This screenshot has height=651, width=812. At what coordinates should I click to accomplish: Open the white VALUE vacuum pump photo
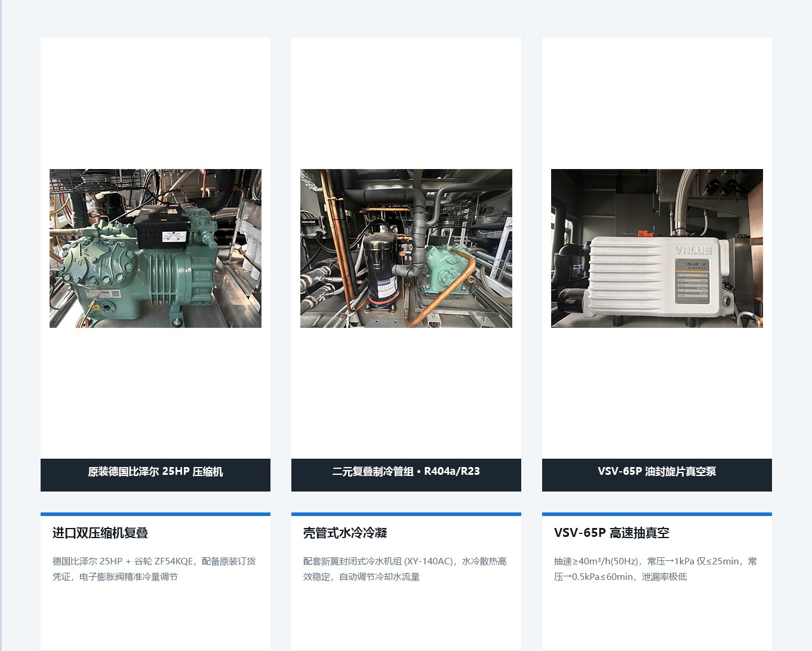pos(657,248)
